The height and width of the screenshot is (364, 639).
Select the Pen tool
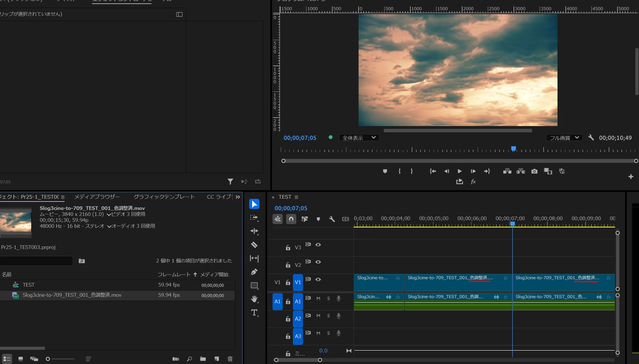point(254,272)
